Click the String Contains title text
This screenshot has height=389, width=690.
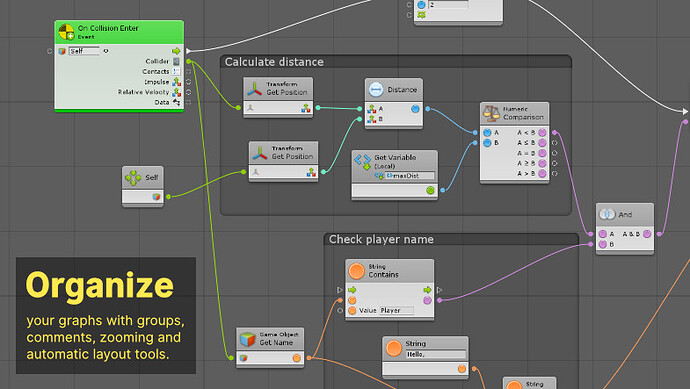[383, 271]
